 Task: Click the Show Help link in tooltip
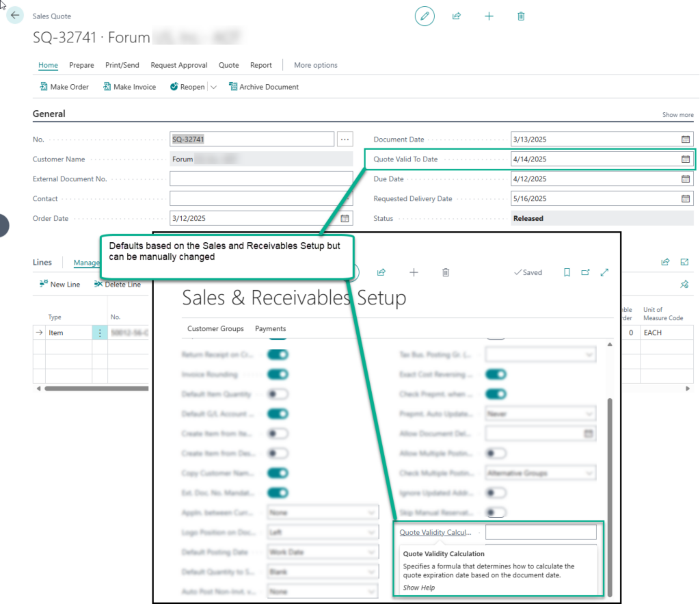418,588
